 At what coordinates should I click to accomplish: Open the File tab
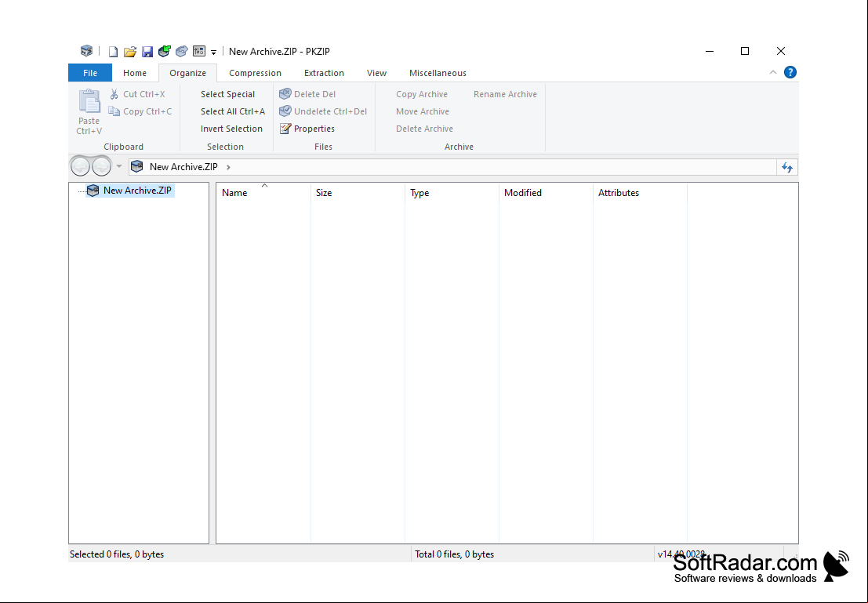[90, 73]
